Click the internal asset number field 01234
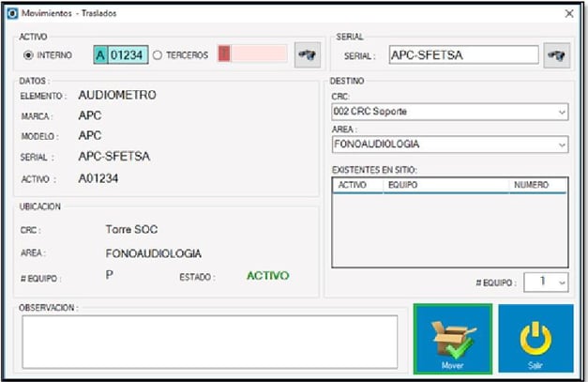The height and width of the screenshot is (382, 588). (128, 55)
